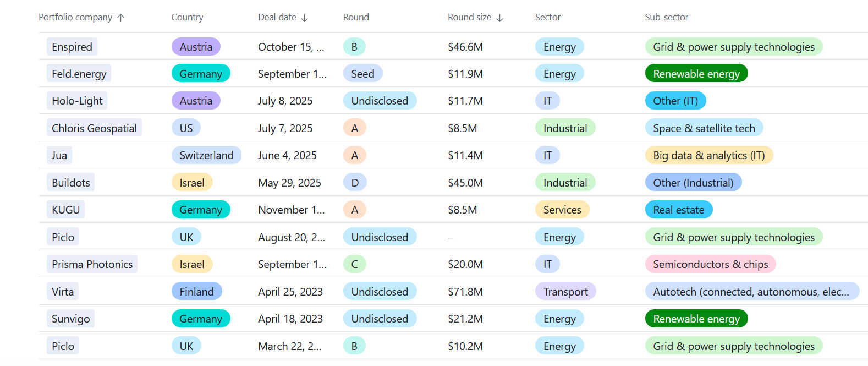Click the Sector column header
This screenshot has height=366, width=868.
click(547, 18)
